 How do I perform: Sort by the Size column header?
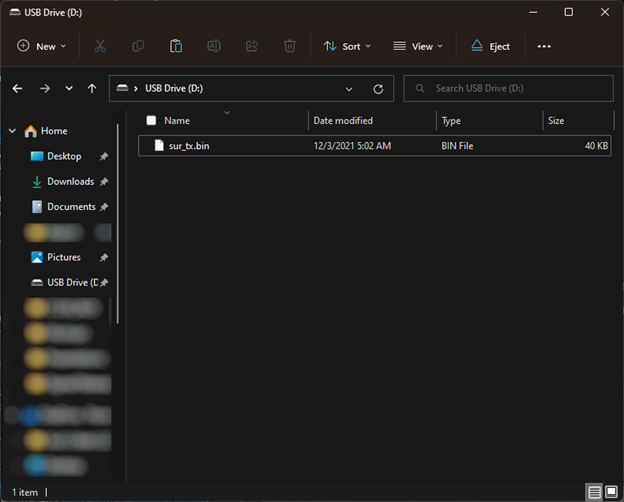[556, 121]
